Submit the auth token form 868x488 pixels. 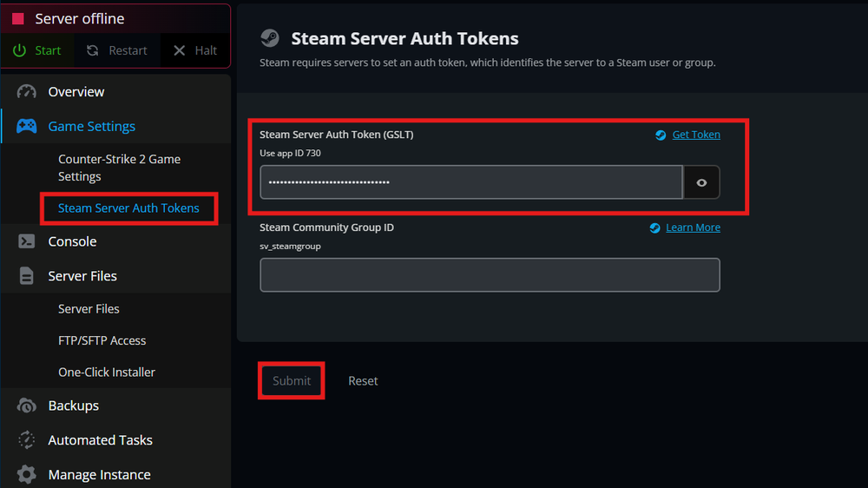[x=291, y=380]
